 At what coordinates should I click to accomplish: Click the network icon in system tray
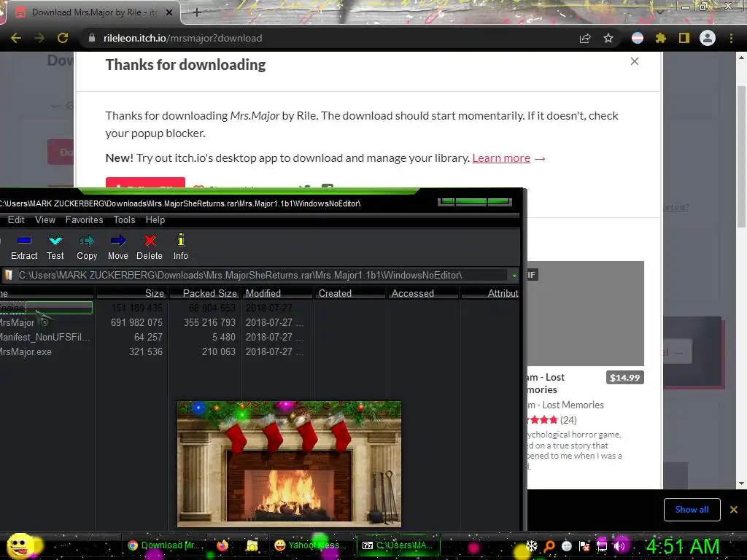tap(602, 545)
